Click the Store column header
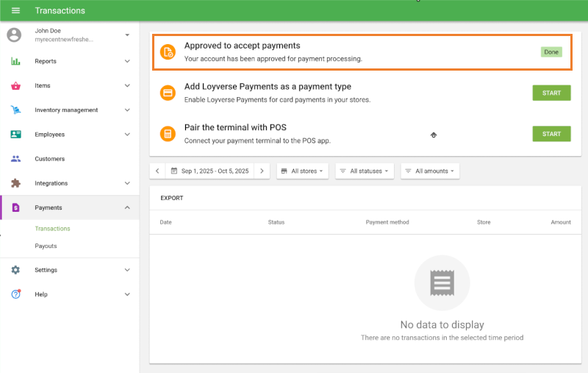Screen dimensions: 588x373 [x=484, y=222]
